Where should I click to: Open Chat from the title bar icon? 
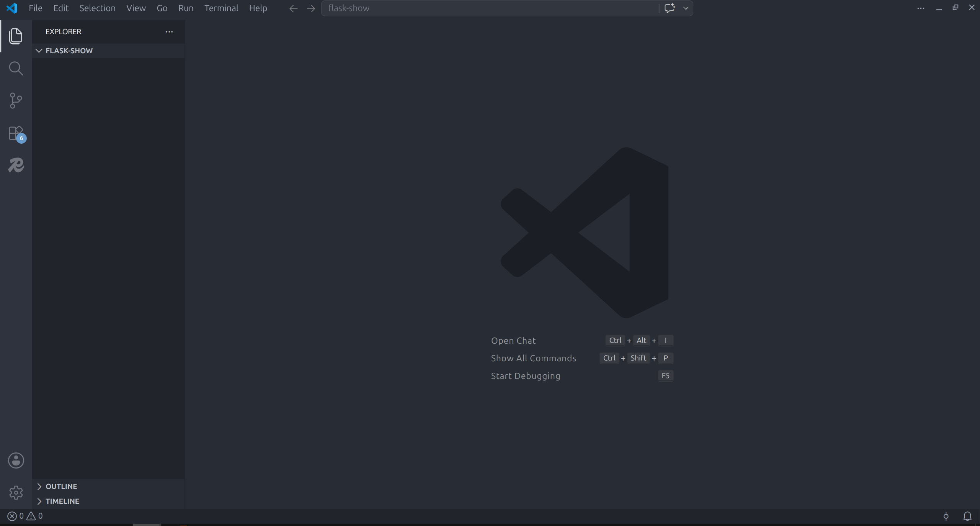click(x=670, y=8)
